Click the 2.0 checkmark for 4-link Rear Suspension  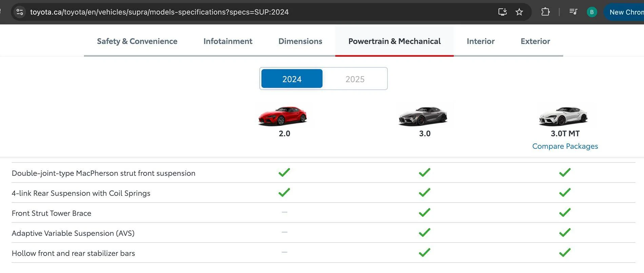284,192
